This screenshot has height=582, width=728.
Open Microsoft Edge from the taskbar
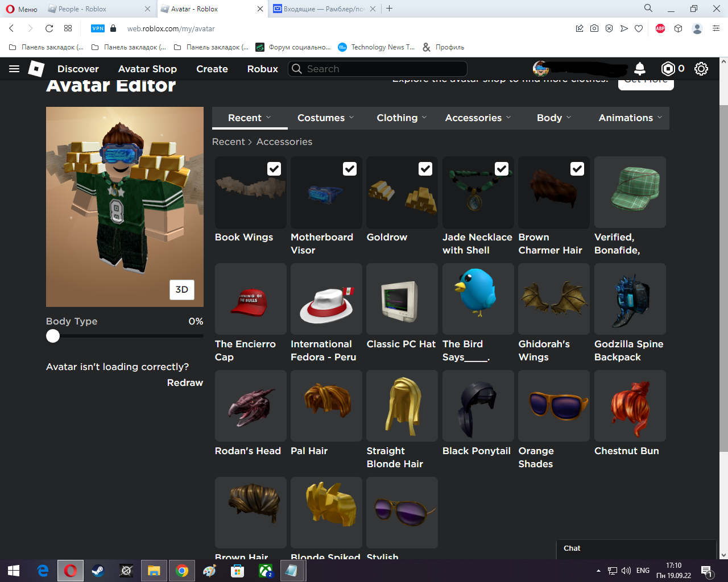click(x=43, y=571)
